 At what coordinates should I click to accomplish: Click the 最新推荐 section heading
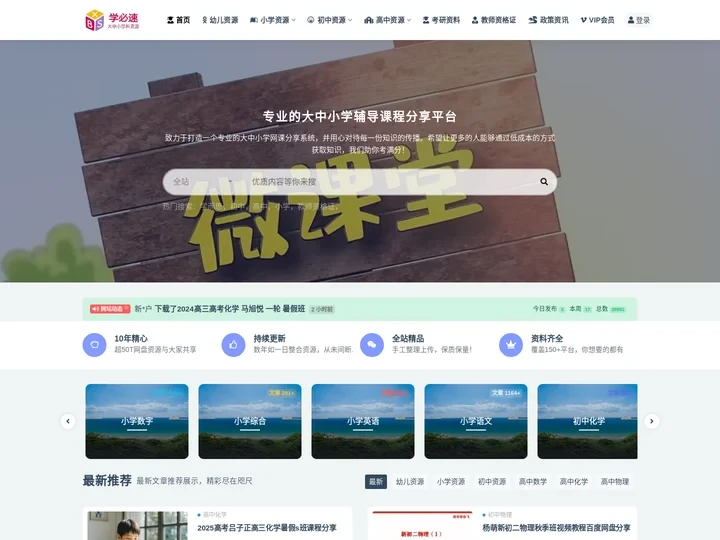[107, 481]
